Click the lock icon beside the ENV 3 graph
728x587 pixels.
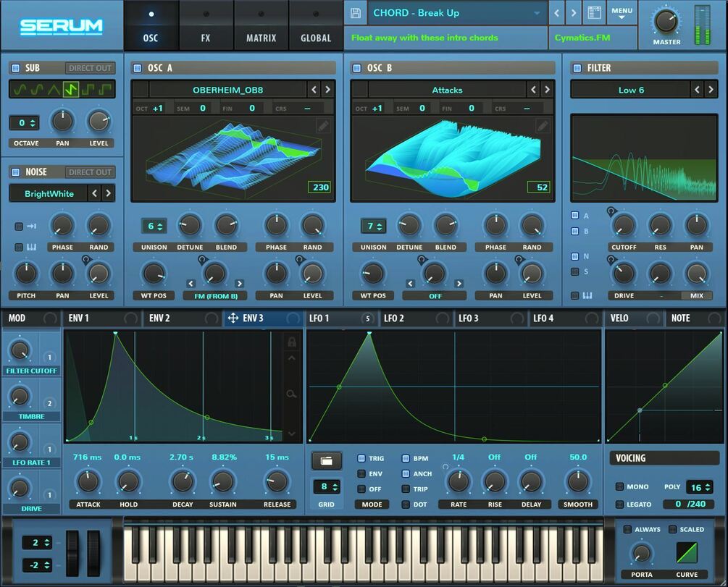291,342
